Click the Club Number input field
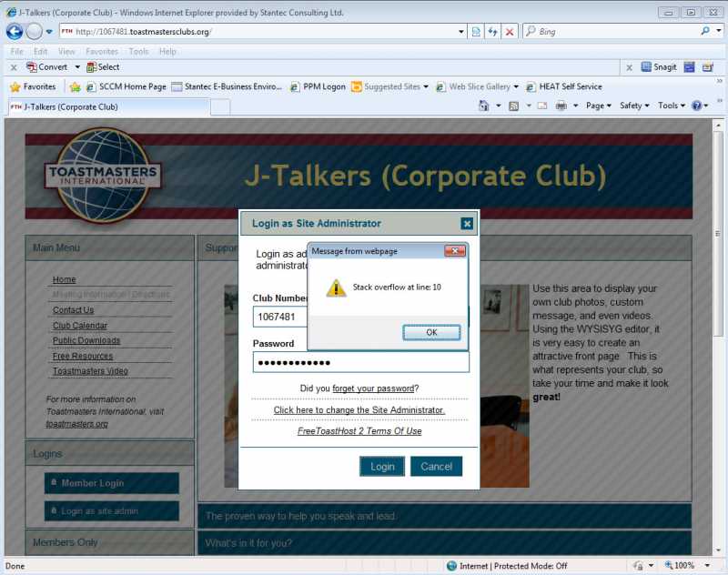This screenshot has width=728, height=575. tap(280, 317)
